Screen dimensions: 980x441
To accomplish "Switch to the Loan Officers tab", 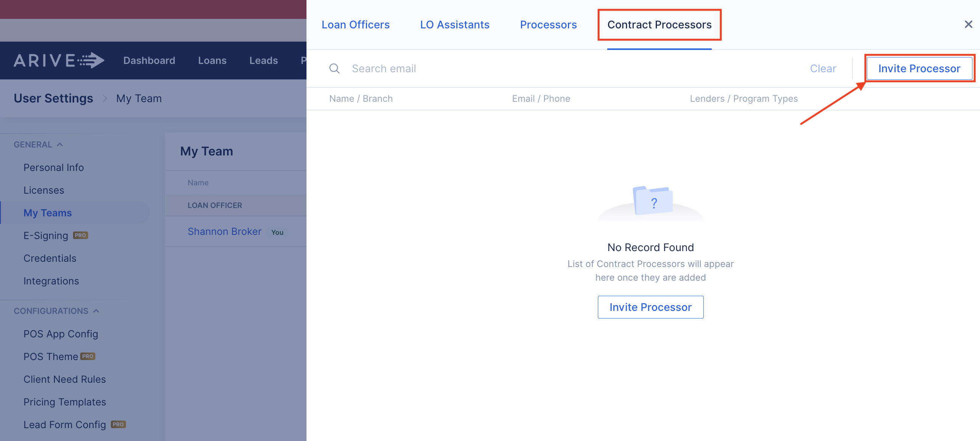I will [x=355, y=25].
